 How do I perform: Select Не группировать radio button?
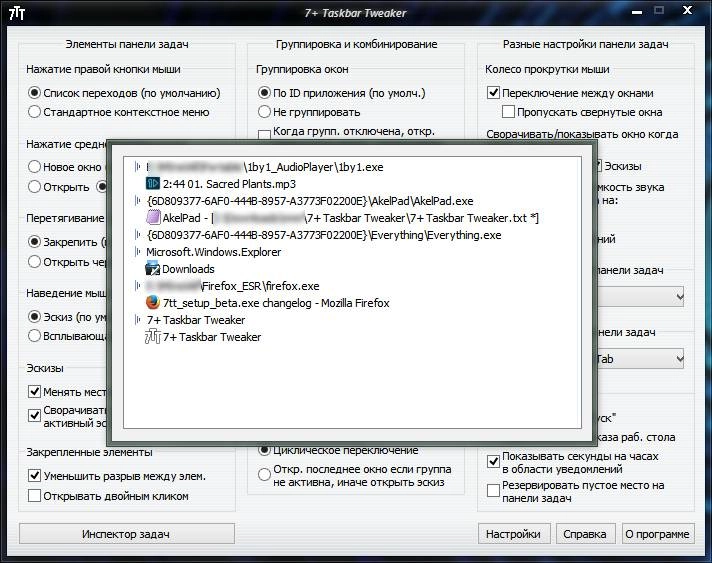[264, 112]
